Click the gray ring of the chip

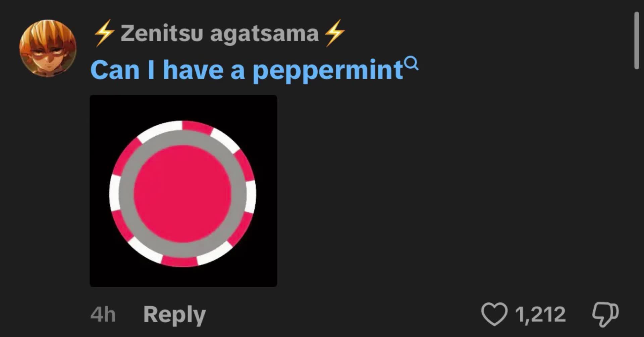(126, 194)
